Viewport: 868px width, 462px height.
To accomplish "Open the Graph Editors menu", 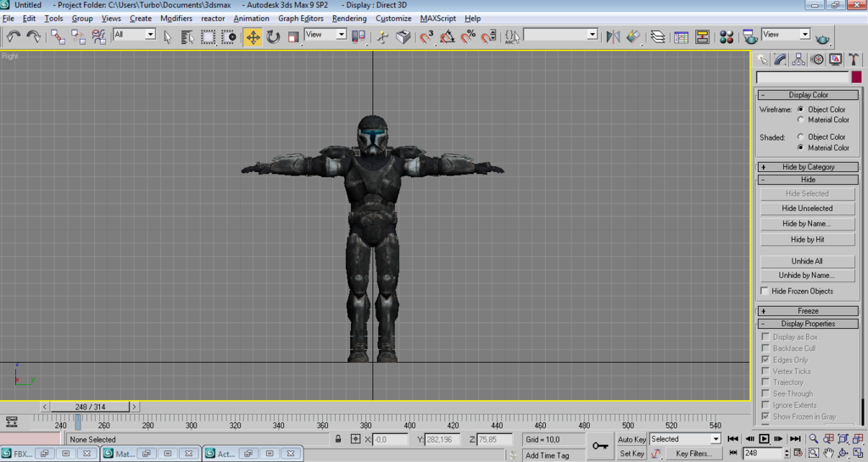I will 301,19.
